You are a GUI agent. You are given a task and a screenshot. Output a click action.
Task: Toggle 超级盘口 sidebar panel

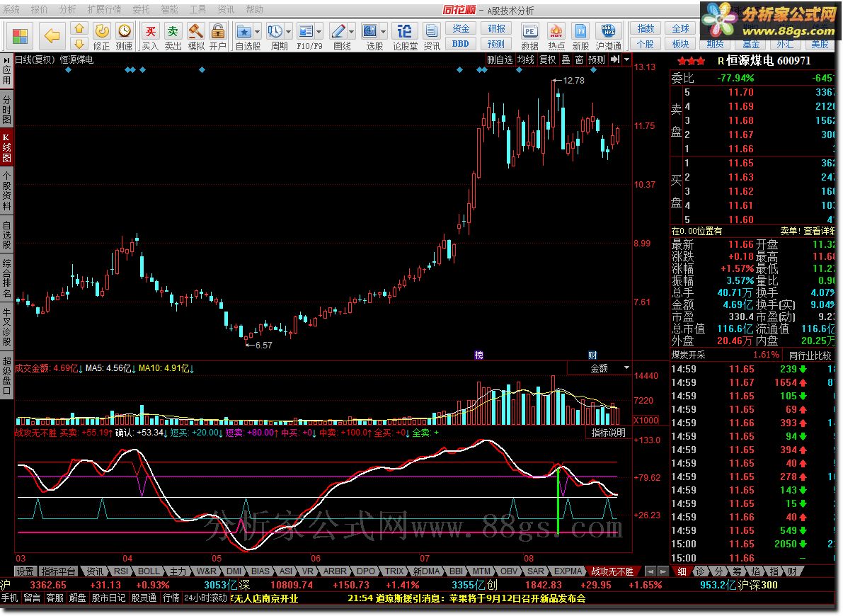click(6, 375)
